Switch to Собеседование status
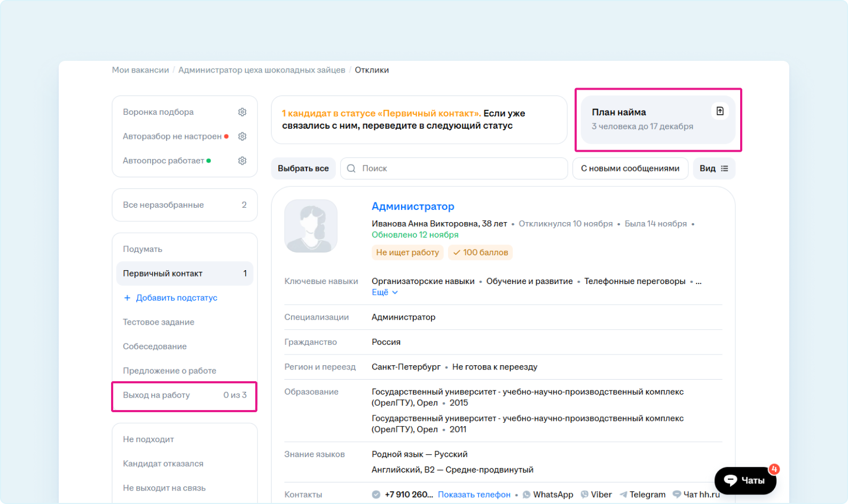Image resolution: width=848 pixels, height=504 pixels. coord(155,346)
